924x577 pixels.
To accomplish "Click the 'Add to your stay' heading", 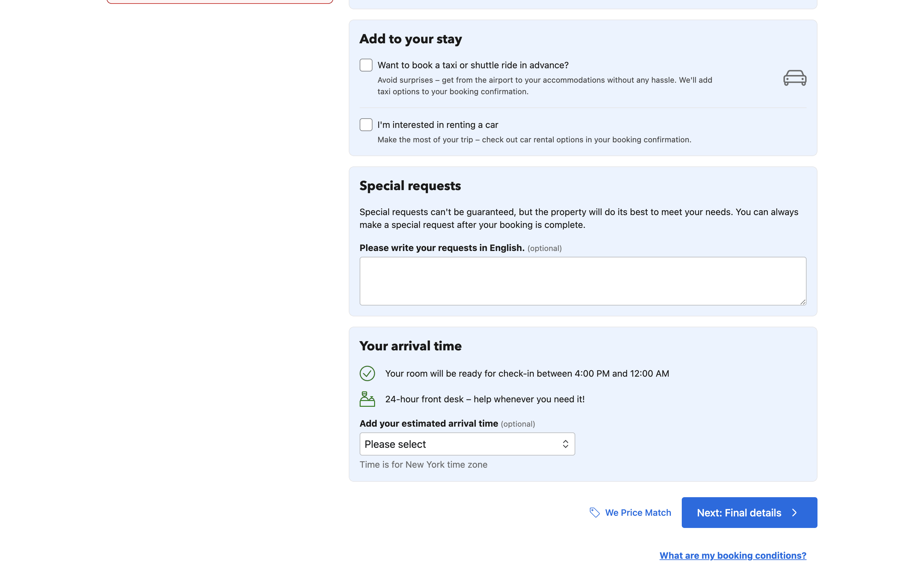I will tap(410, 39).
